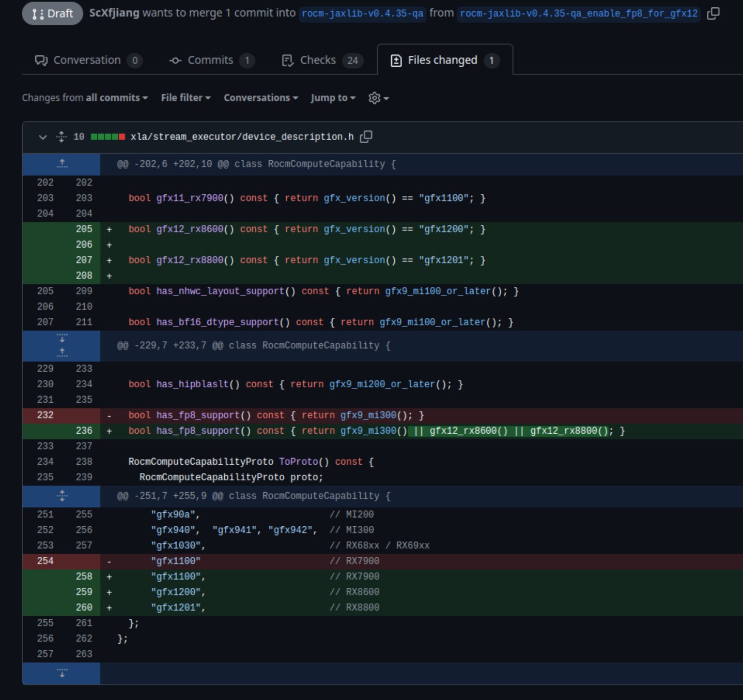Click has_bf16_dtype_support code text
Viewport: 743px width, 700px height.
pyautogui.click(x=218, y=322)
